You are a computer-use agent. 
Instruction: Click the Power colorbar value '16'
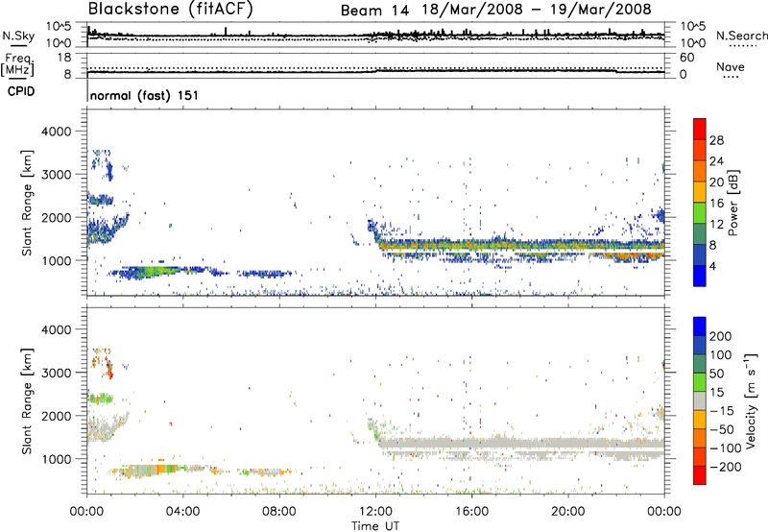click(x=716, y=204)
